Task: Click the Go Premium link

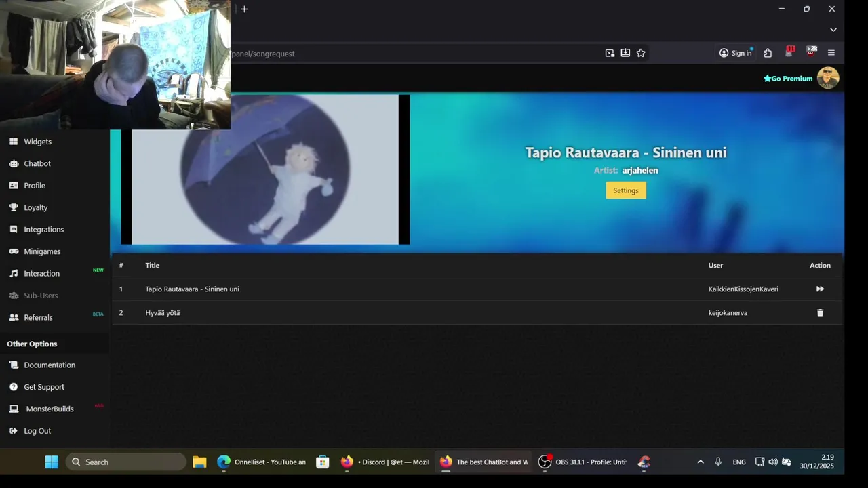Action: tap(788, 79)
